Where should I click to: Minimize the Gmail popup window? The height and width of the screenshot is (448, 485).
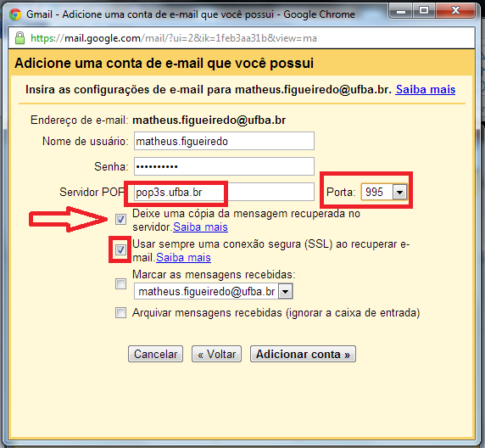401,11
